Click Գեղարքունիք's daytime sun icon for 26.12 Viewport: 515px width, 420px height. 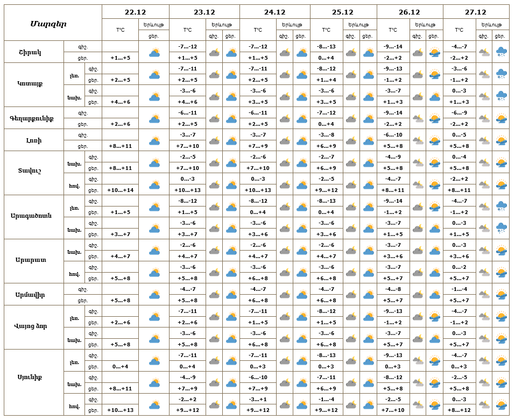(x=434, y=118)
